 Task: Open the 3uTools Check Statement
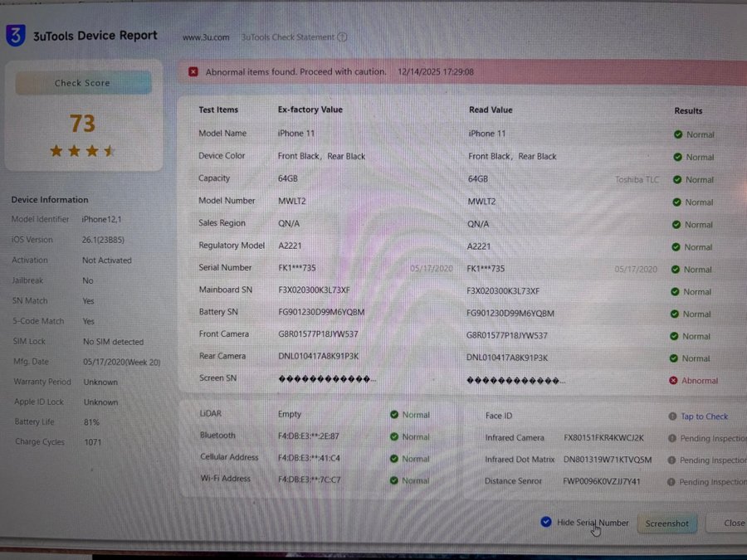click(287, 37)
